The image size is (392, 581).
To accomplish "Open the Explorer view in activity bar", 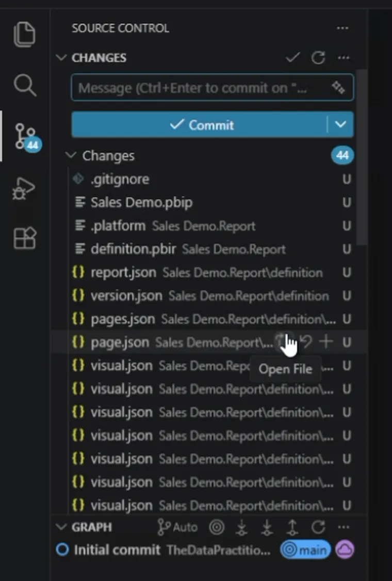I will point(24,35).
